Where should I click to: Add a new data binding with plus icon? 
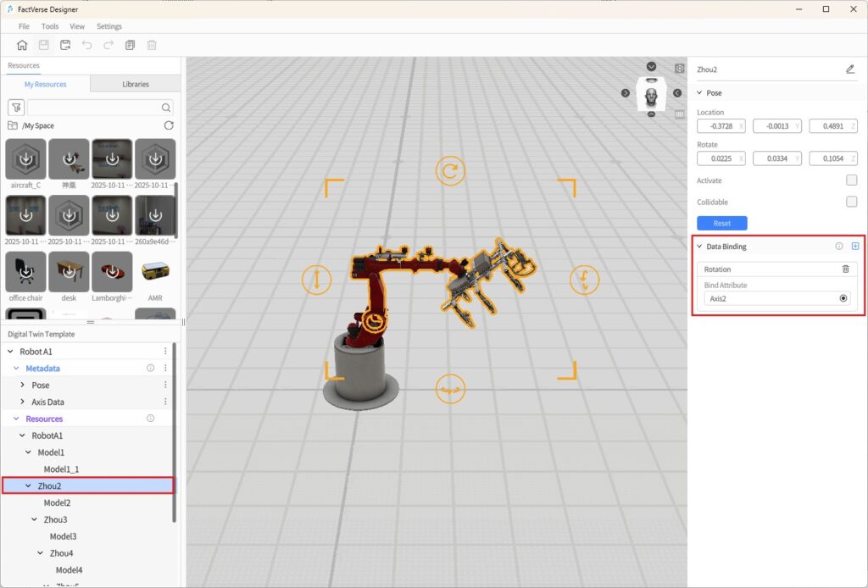coord(855,247)
